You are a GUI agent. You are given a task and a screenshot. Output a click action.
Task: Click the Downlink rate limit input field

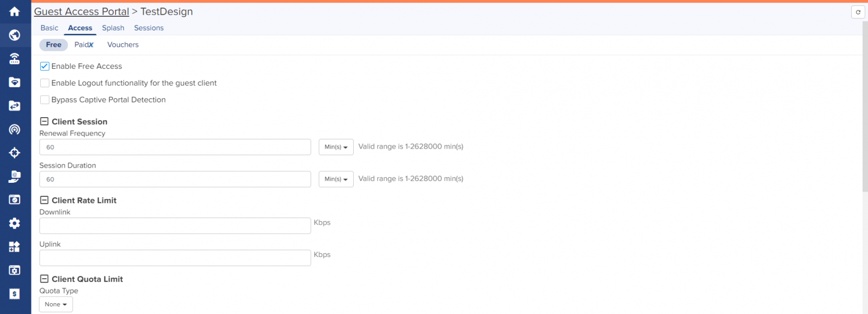[x=175, y=226]
